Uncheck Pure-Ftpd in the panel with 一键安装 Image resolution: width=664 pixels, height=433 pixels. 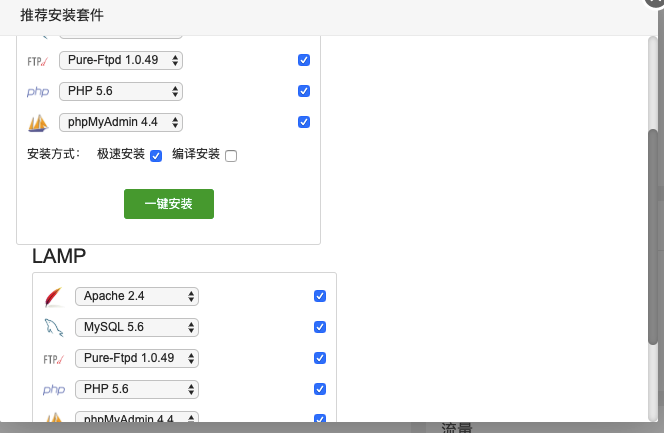[x=304, y=60]
